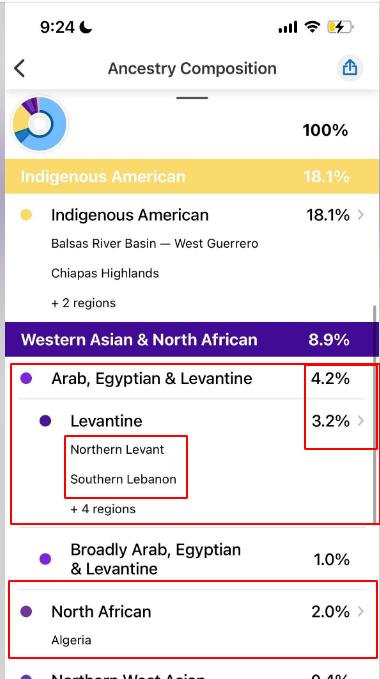
Task: Tap the Broadly Arab, Egyptian & Levantine dot
Action: [x=45, y=559]
